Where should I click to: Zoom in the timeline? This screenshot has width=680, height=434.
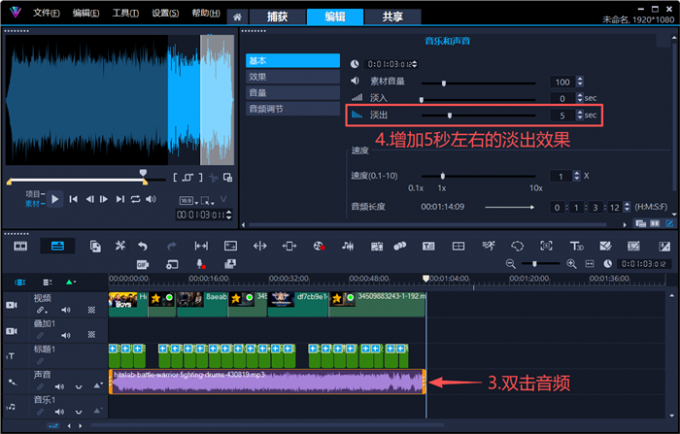[x=571, y=264]
